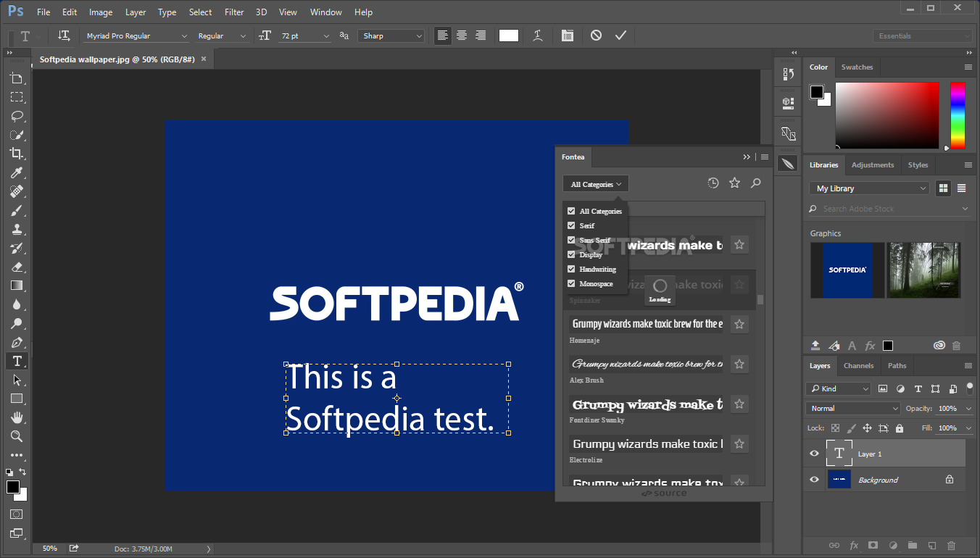Select the Horizontal Type tool
The height and width of the screenshot is (558, 980).
point(17,361)
